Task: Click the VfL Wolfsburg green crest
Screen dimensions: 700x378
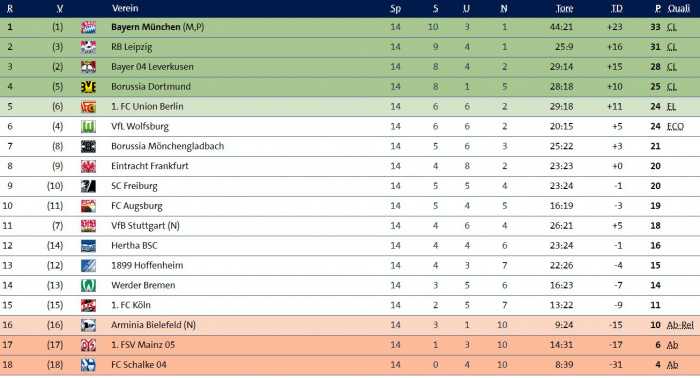Action: 88,126
